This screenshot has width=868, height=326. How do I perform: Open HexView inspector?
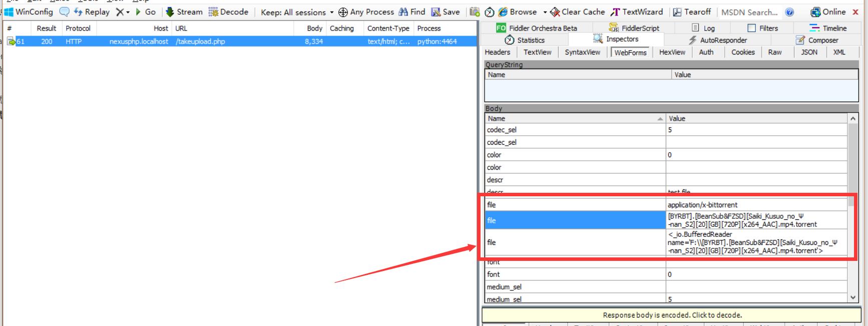pyautogui.click(x=672, y=52)
